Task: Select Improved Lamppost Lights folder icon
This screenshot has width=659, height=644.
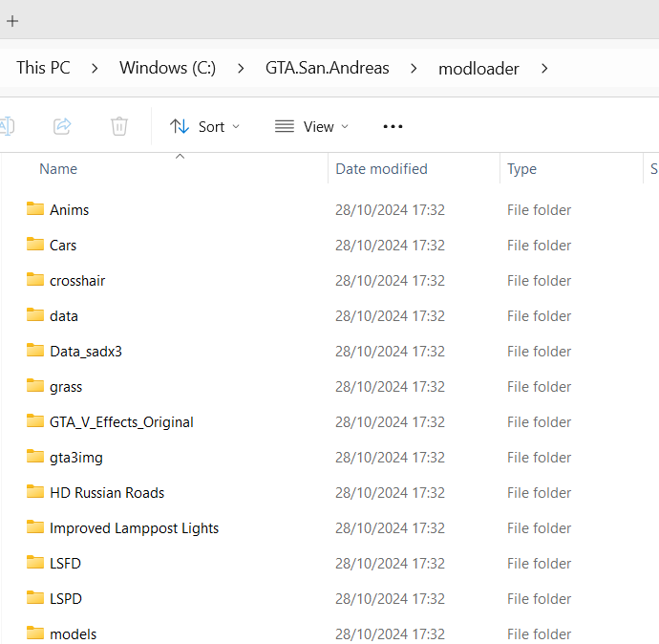Action: [x=35, y=526]
